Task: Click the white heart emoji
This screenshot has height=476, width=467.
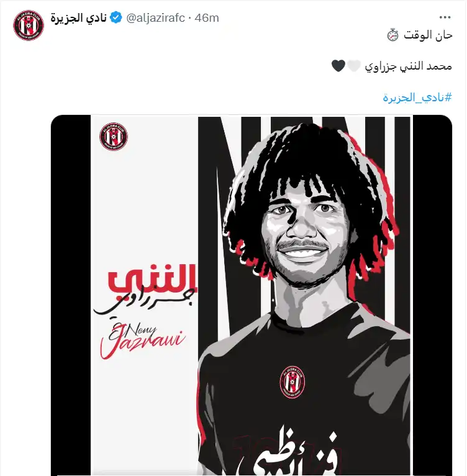Action: coord(354,66)
